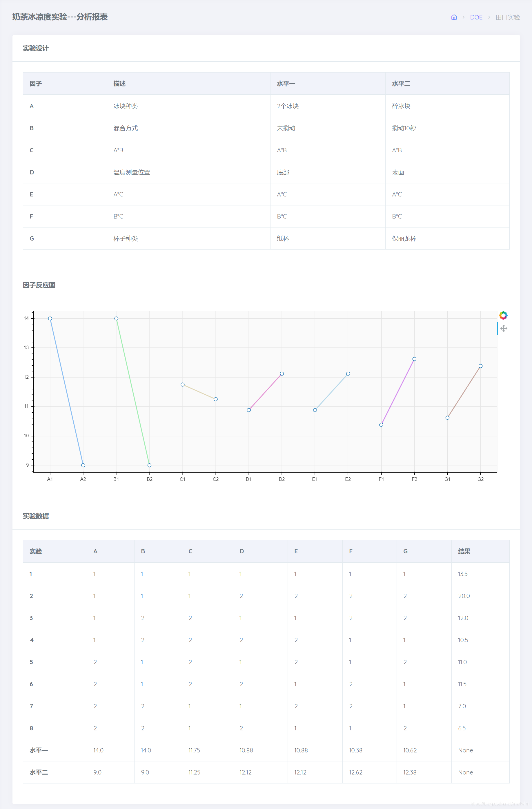Click the B2 x-axis label
The image size is (532, 809).
(x=150, y=479)
